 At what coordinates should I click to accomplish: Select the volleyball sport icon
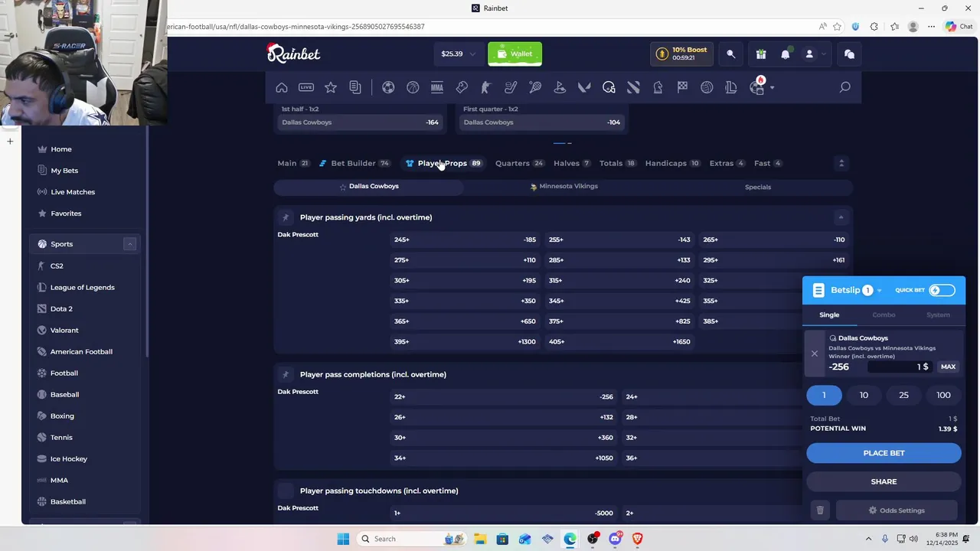pos(707,87)
